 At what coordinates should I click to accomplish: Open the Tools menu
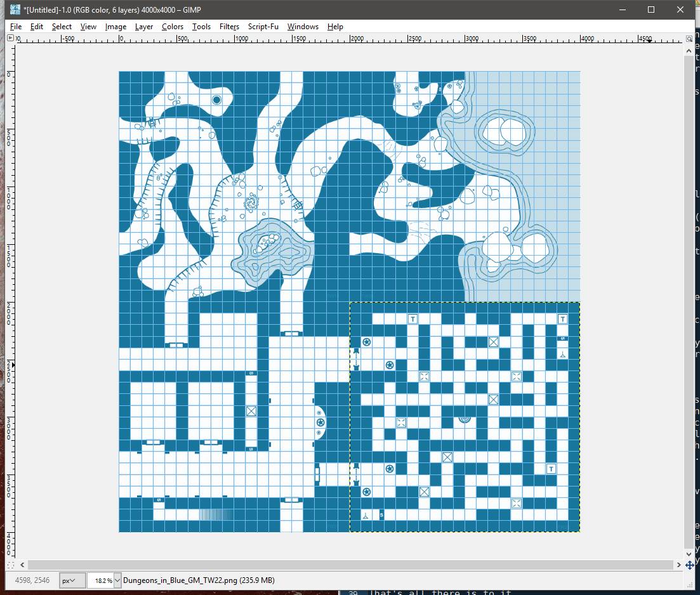201,27
